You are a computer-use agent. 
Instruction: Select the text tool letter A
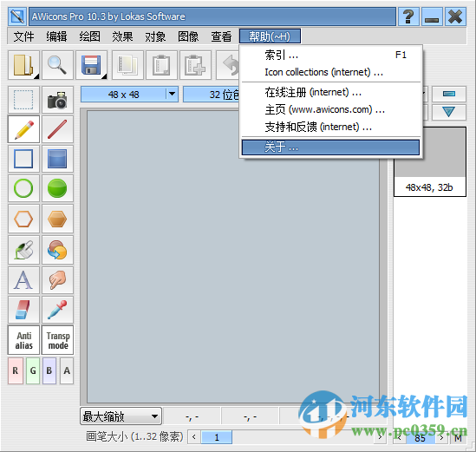(23, 280)
